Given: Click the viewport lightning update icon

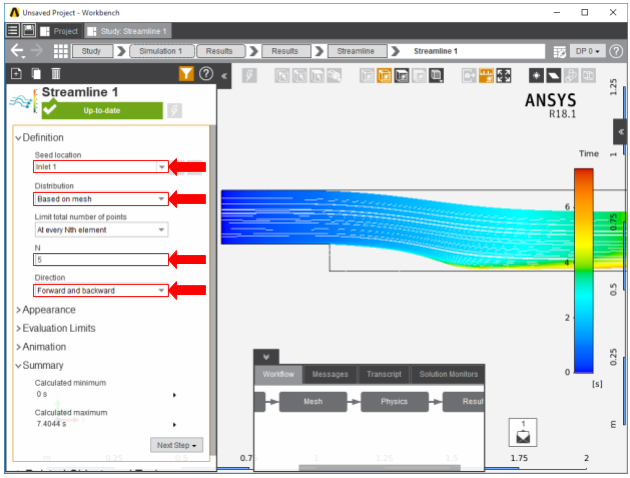Looking at the screenshot, I should coord(250,76).
